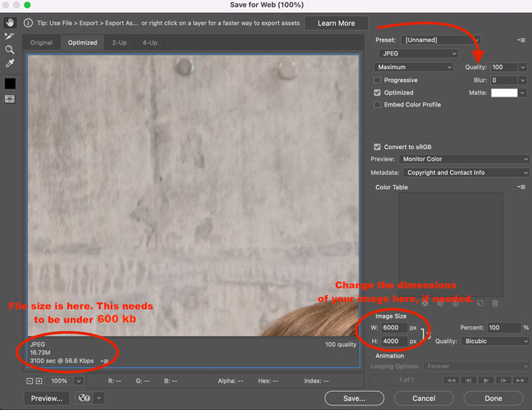Image resolution: width=532 pixels, height=410 pixels.
Task: Click the black eyedropper color swatch
Action: pos(10,84)
